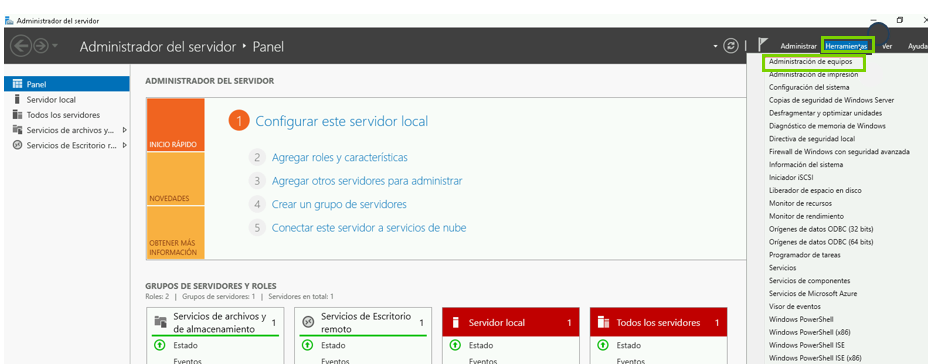Select OBTENER MÁS INFORMACIÓN tile
The width and height of the screenshot is (928, 364).
[x=175, y=233]
